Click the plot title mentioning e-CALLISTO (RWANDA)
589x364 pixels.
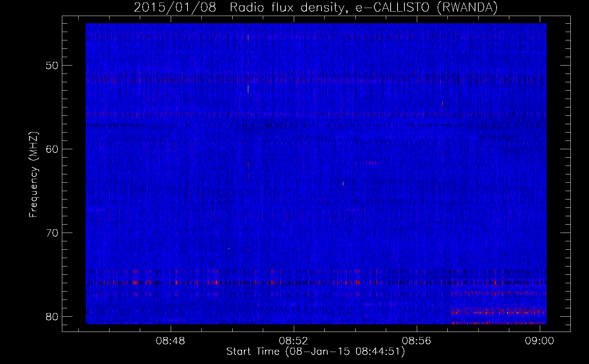click(x=316, y=7)
